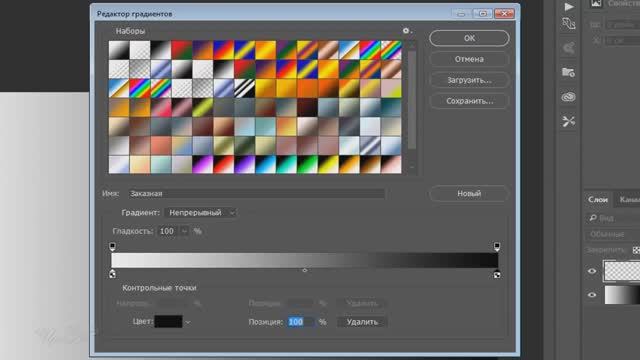
Task: Select the left color stop below the gradient bar
Action: [113, 274]
